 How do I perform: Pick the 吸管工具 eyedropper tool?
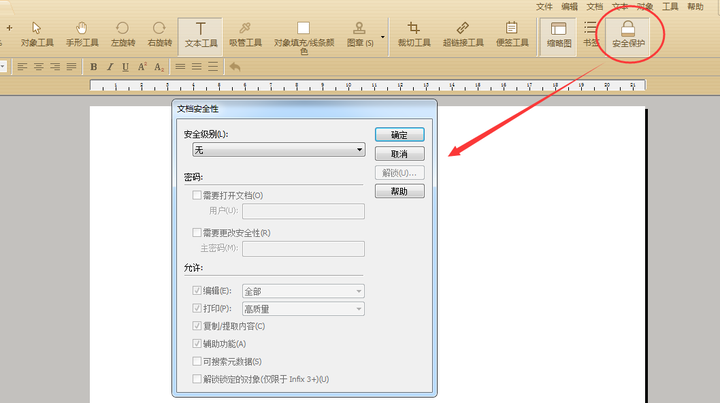(x=245, y=35)
